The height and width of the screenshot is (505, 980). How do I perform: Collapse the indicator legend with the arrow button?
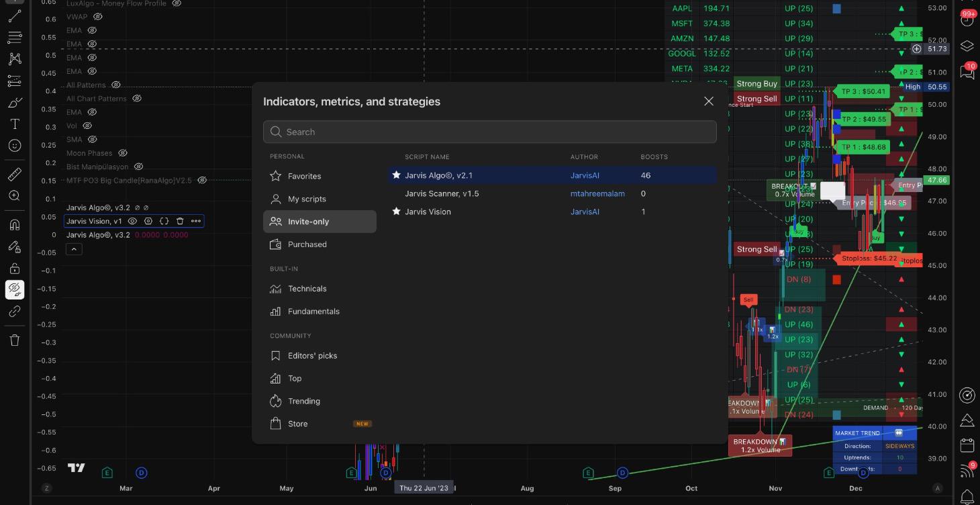click(74, 248)
